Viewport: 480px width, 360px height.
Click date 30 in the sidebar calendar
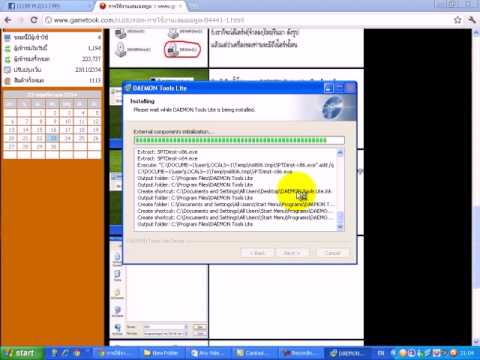pos(53,147)
